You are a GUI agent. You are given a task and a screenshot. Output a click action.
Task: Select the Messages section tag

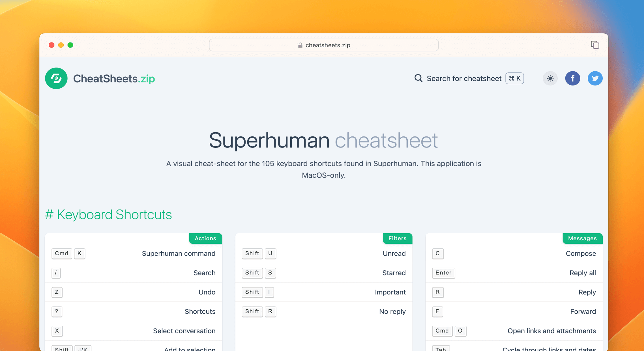[582, 238]
